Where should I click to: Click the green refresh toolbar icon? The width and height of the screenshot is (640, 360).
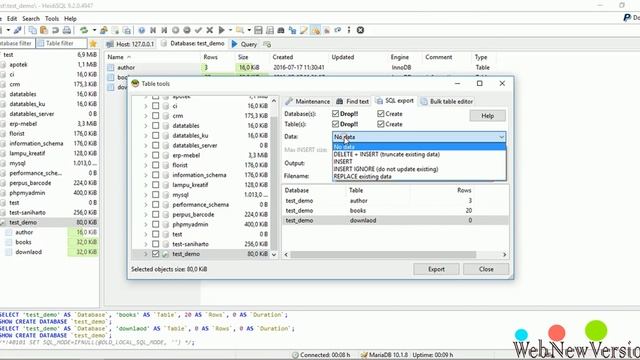click(84, 30)
